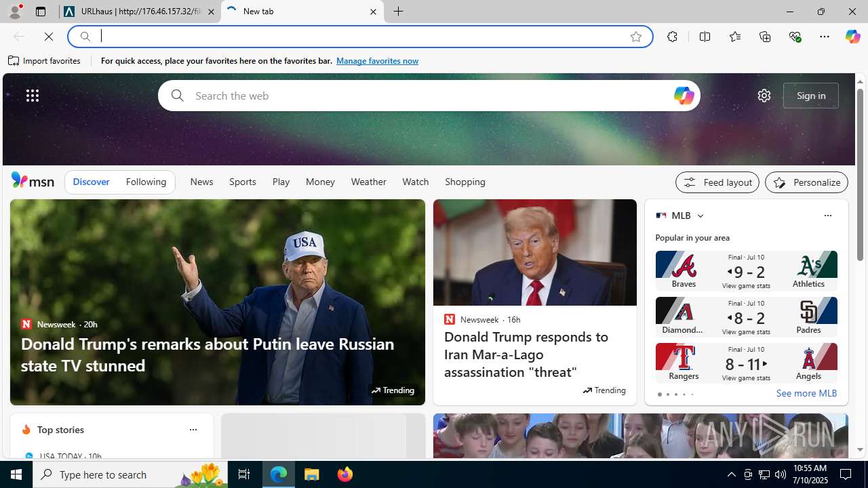
Task: Select second MLB carousel page dot
Action: pos(667,394)
